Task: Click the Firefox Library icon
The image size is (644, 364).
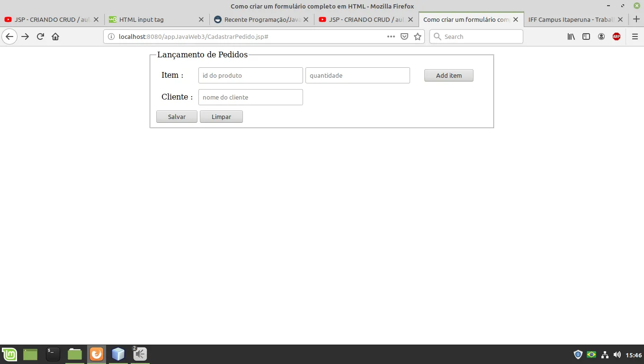Action: (x=571, y=36)
